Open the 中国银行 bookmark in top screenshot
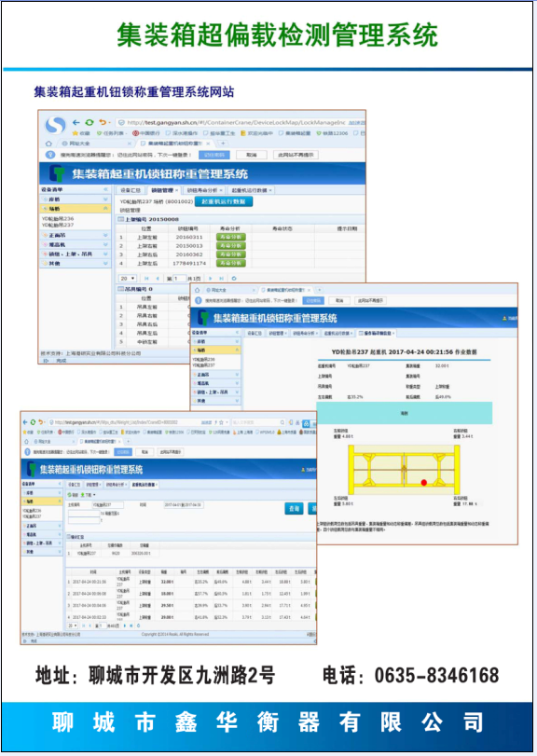Screen dimensions: 537x756 [146, 133]
